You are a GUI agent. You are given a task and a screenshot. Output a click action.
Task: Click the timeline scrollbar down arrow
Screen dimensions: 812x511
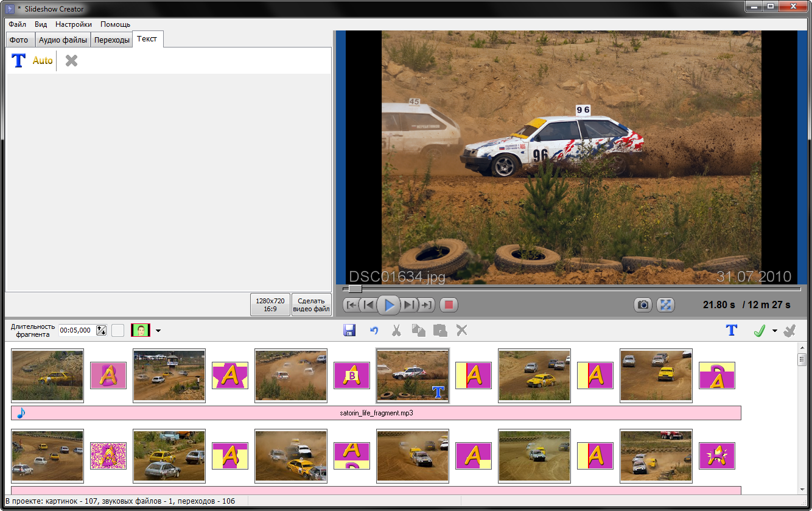point(802,489)
